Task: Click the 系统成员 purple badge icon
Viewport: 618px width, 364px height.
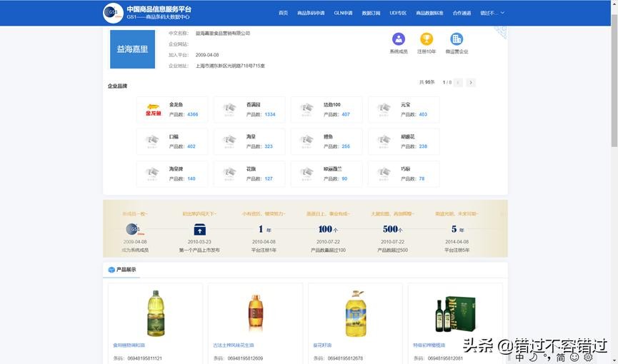Action: point(399,39)
